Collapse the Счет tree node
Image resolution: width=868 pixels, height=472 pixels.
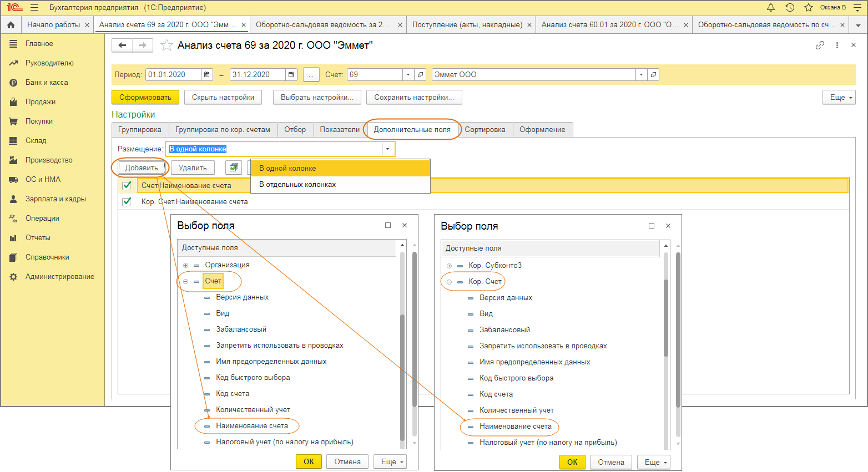coord(185,281)
